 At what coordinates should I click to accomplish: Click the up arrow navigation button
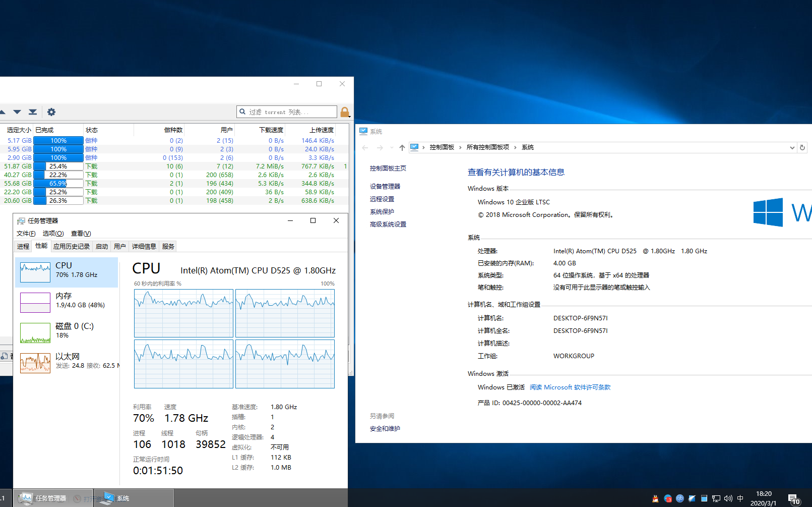point(402,147)
